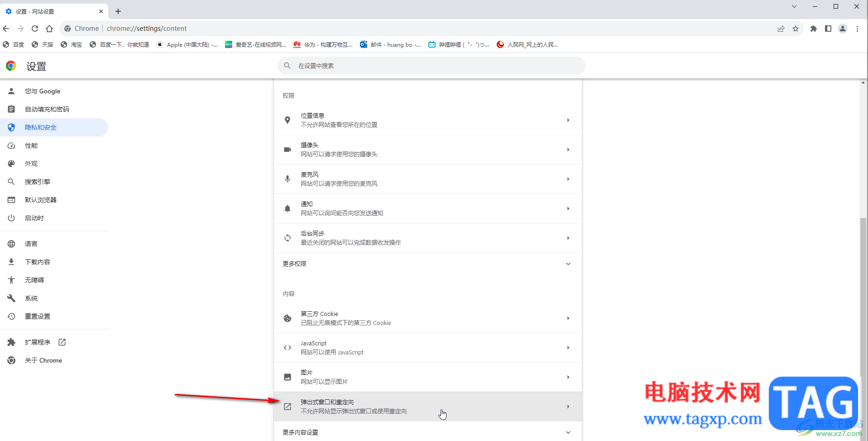The image size is (868, 441).
Task: Click the 下载内容 download icon
Action: pos(11,262)
